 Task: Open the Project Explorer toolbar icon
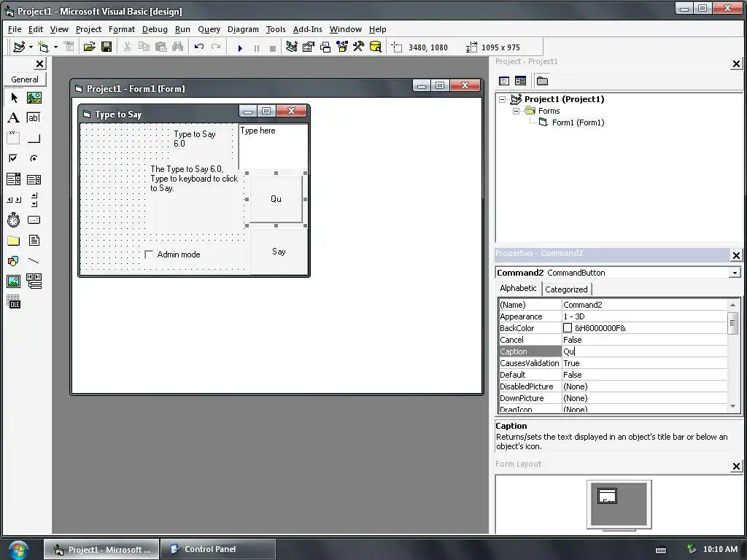(x=292, y=47)
